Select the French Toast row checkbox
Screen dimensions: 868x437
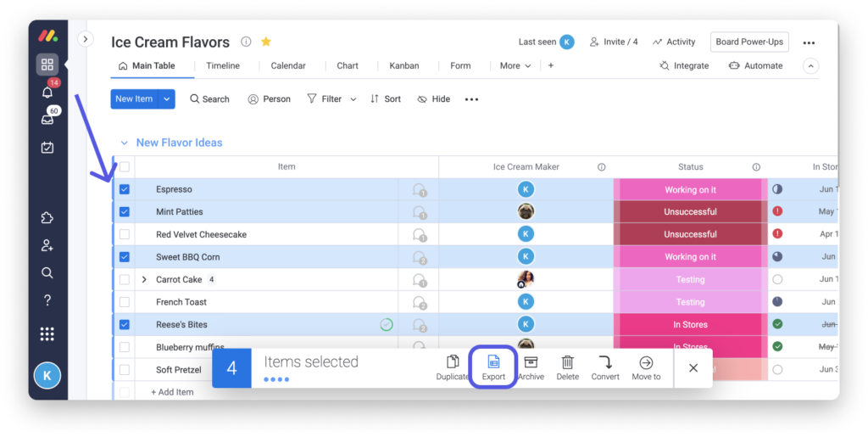[x=125, y=302]
